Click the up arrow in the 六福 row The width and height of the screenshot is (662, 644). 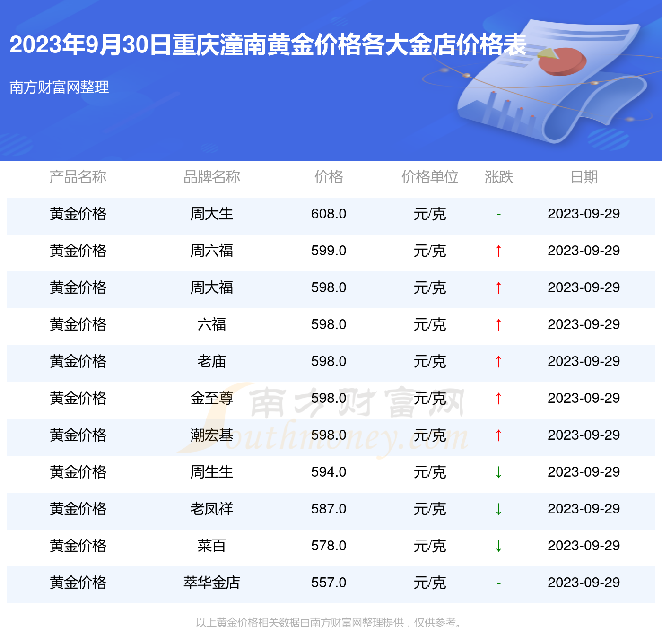tap(498, 324)
